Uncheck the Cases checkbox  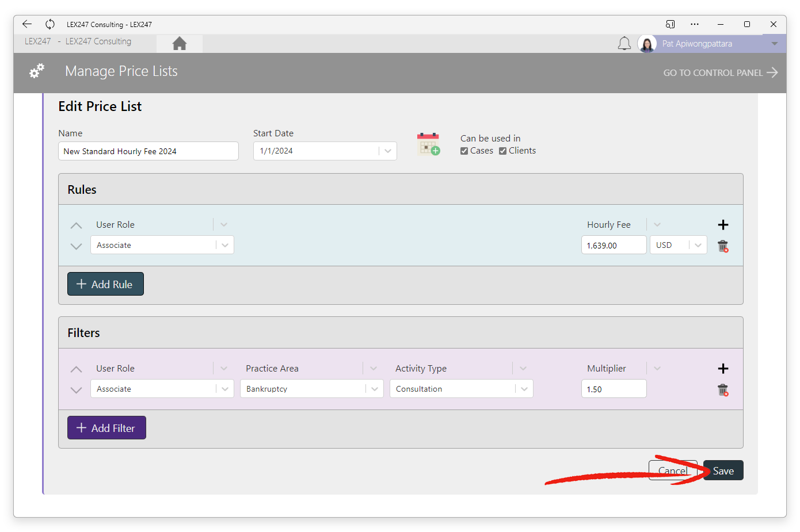pyautogui.click(x=464, y=151)
